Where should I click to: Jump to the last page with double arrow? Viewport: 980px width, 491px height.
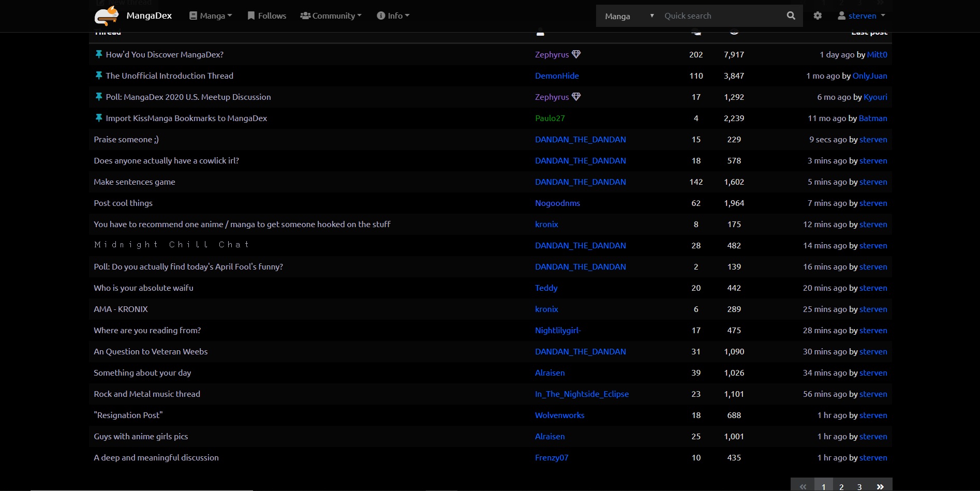click(880, 486)
